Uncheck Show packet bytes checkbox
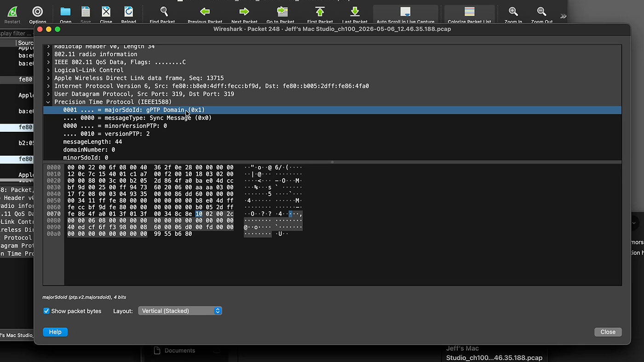The width and height of the screenshot is (644, 362). (46, 311)
